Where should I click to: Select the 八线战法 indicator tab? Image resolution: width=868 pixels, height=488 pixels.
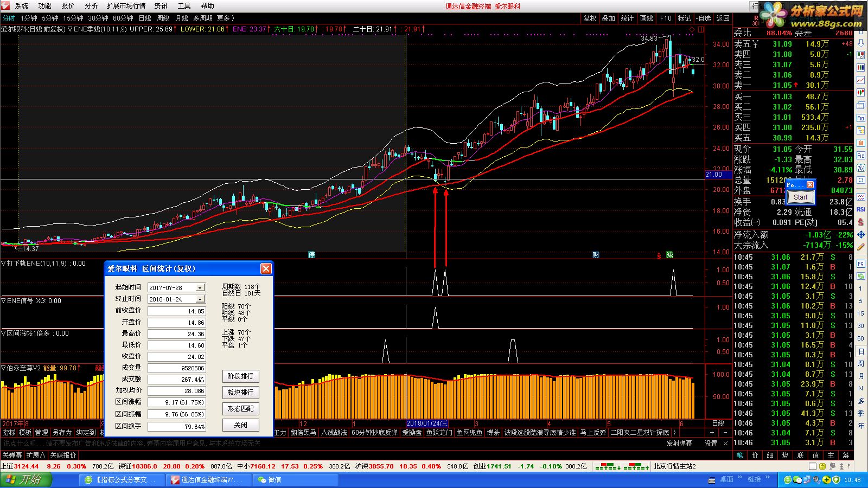point(334,433)
